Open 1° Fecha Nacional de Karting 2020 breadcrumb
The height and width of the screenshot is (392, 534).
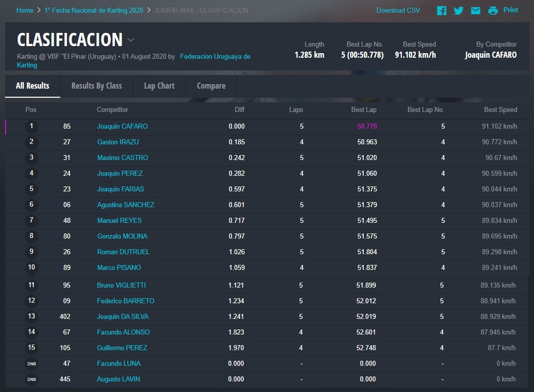94,10
